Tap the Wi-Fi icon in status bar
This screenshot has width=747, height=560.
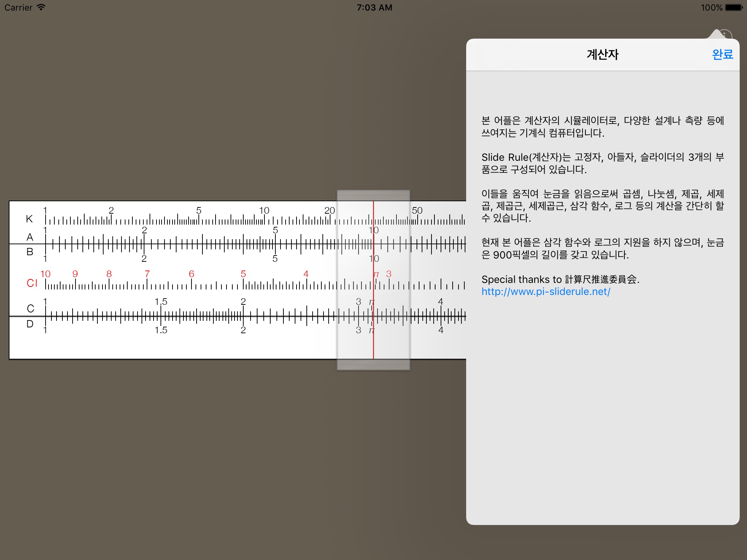(41, 7)
